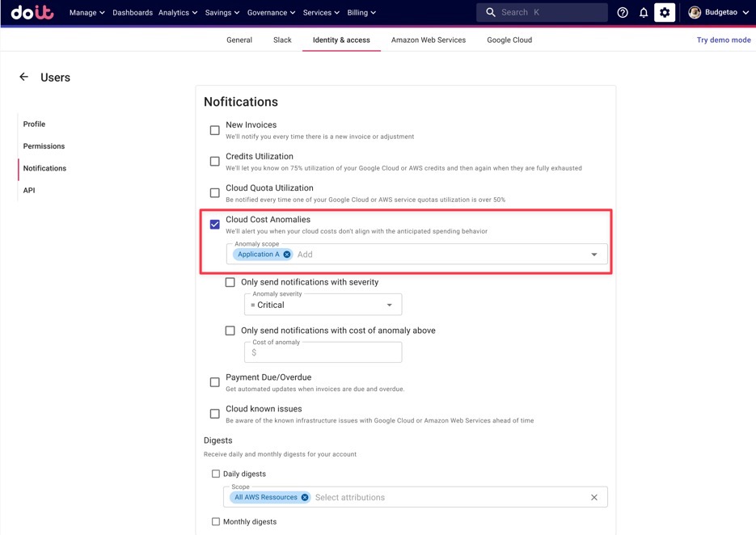
Task: Expand the Billing menu
Action: coord(361,13)
